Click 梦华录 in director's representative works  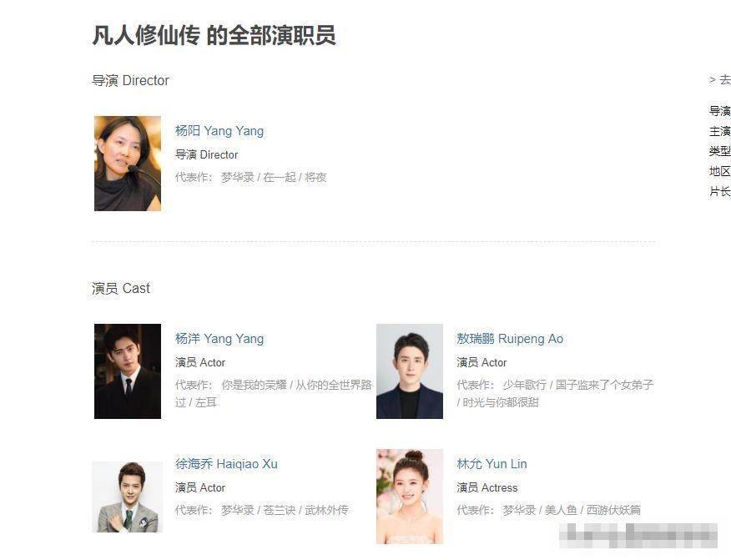pyautogui.click(x=238, y=178)
